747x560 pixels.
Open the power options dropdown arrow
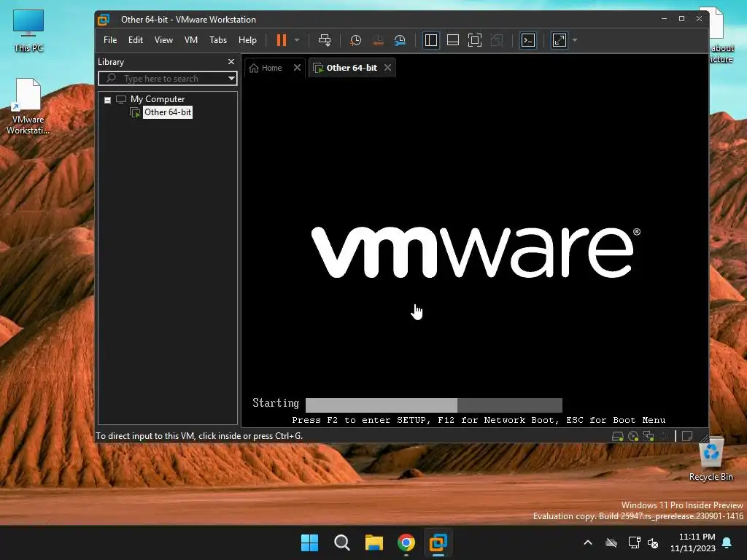click(x=298, y=40)
